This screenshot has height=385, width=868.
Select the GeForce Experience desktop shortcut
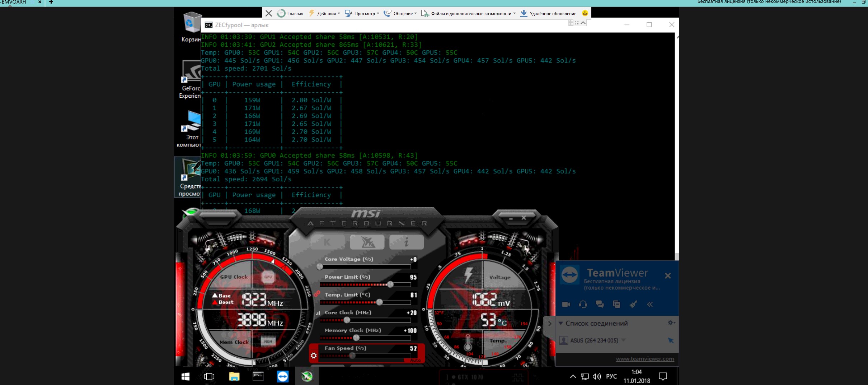pyautogui.click(x=190, y=79)
